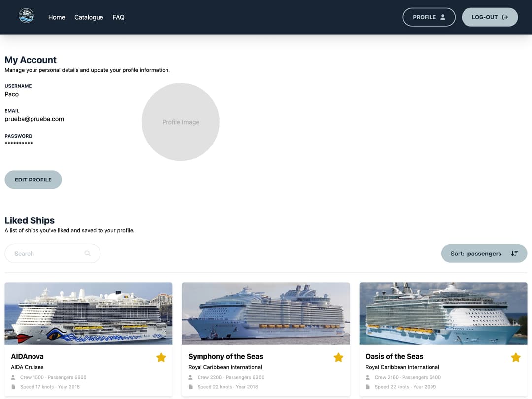
Task: Open the AIDAnova ship photo
Action: [x=89, y=313]
